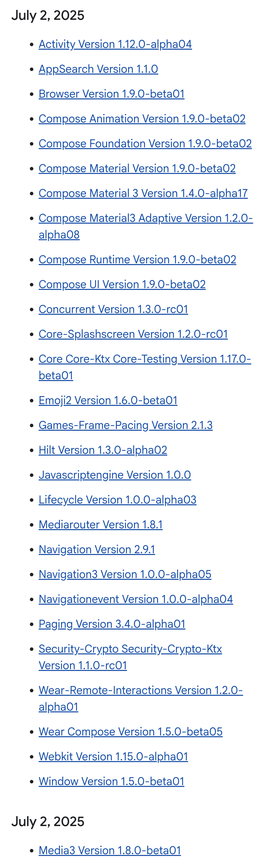This screenshot has width=271, height=868.
Task: Open Concurrent Version 1.3.0-rc01 link
Action: (113, 309)
